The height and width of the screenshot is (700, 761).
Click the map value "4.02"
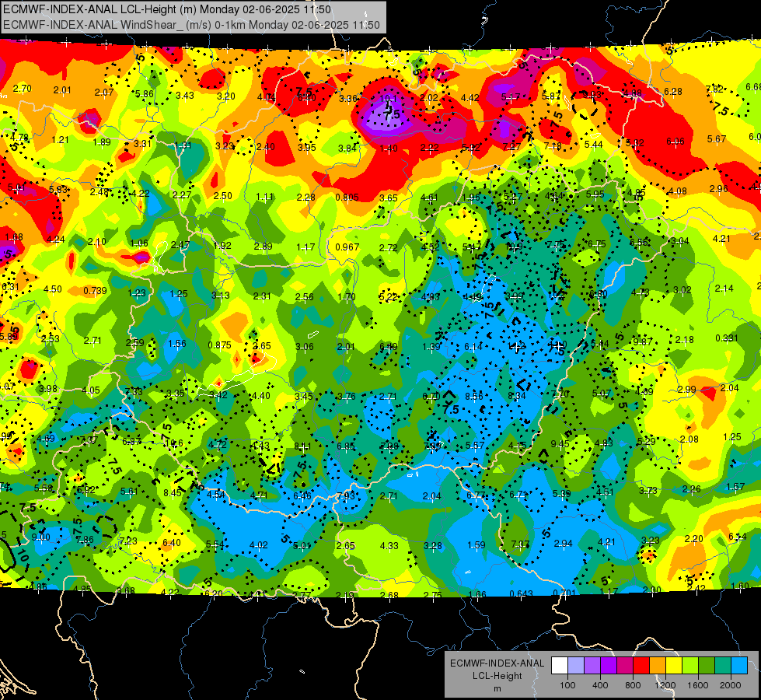click(x=259, y=545)
